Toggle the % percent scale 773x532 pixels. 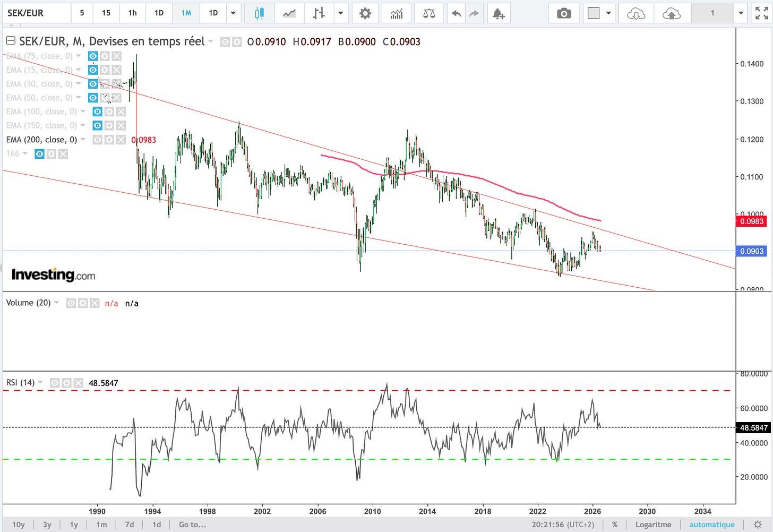615,525
